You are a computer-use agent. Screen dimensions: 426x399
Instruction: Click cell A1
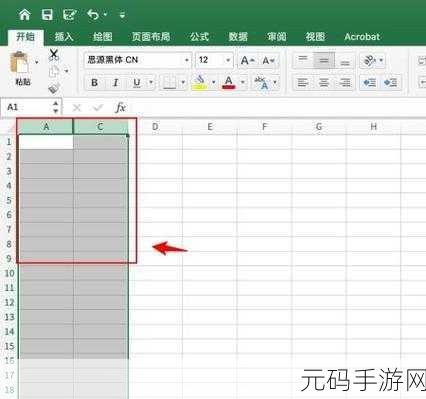click(x=46, y=142)
